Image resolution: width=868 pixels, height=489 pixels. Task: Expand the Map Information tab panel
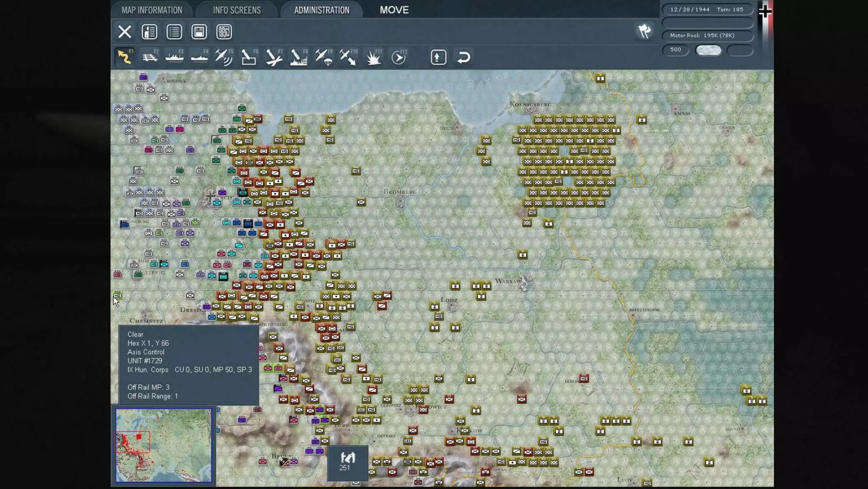coord(152,10)
